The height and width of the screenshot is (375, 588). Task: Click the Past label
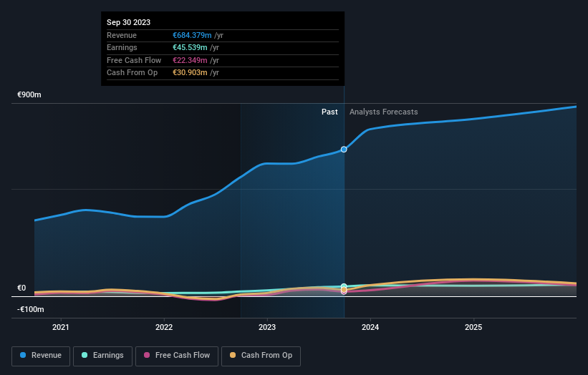pyautogui.click(x=329, y=112)
